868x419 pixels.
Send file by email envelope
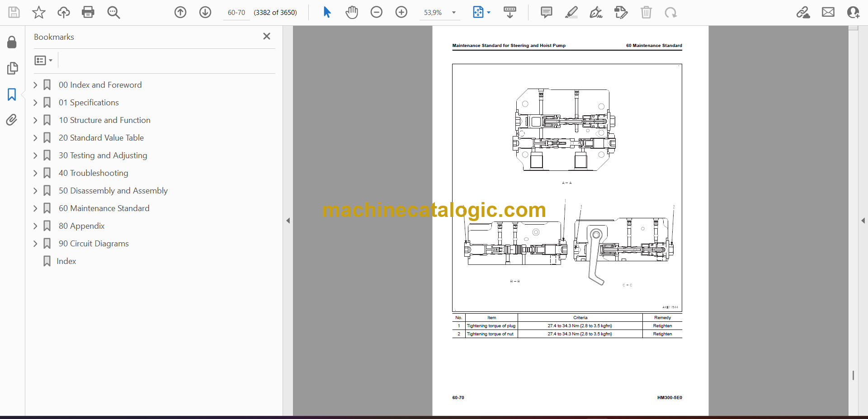(828, 12)
